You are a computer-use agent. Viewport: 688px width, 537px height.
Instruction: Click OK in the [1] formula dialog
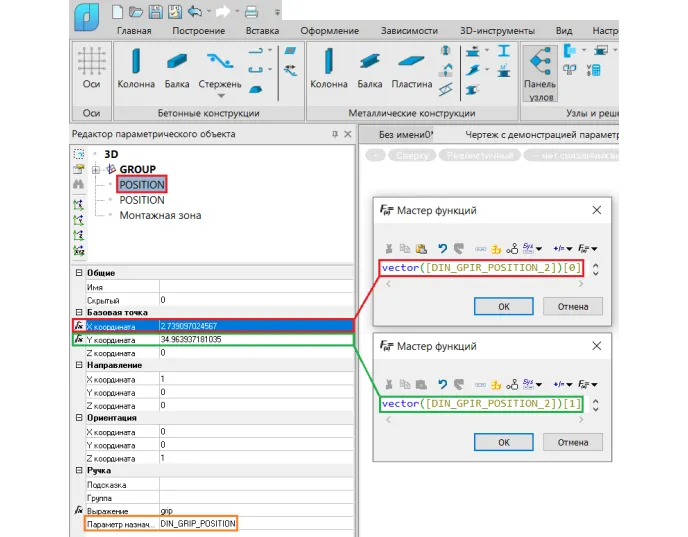[x=504, y=442]
